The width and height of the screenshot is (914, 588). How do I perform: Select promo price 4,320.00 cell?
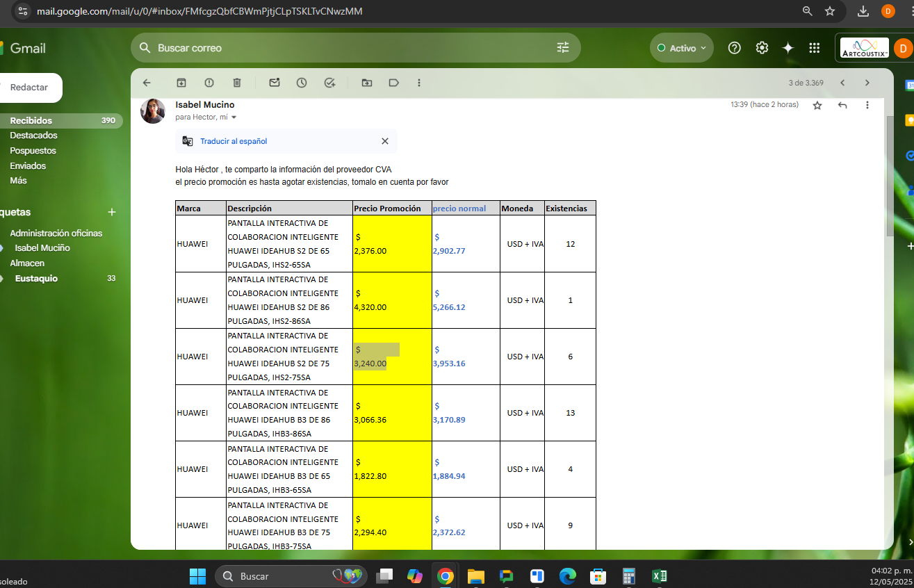coord(392,300)
